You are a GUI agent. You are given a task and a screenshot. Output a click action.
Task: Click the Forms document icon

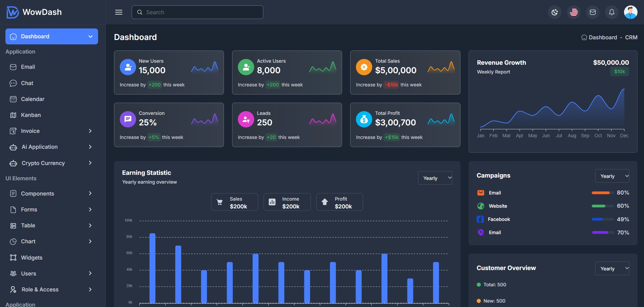13,209
